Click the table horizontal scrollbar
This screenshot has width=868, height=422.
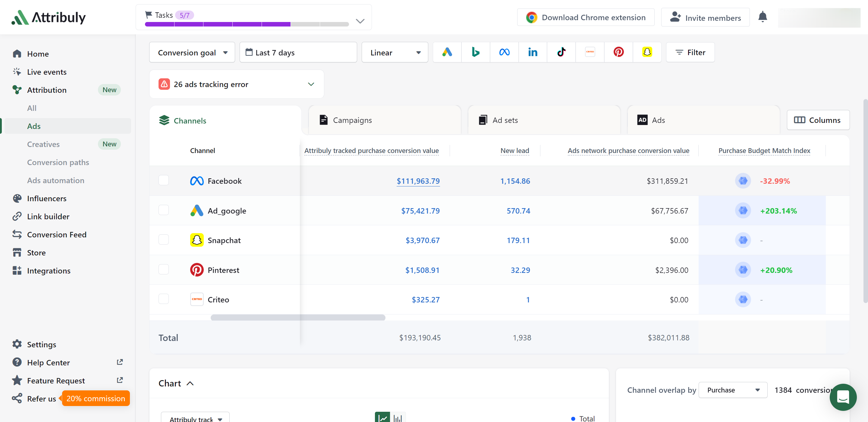pyautogui.click(x=298, y=317)
